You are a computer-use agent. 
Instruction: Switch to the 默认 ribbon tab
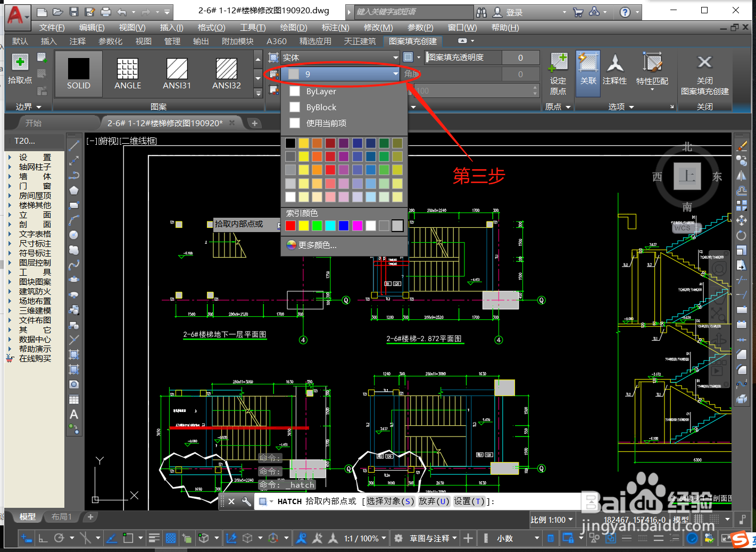pos(20,42)
